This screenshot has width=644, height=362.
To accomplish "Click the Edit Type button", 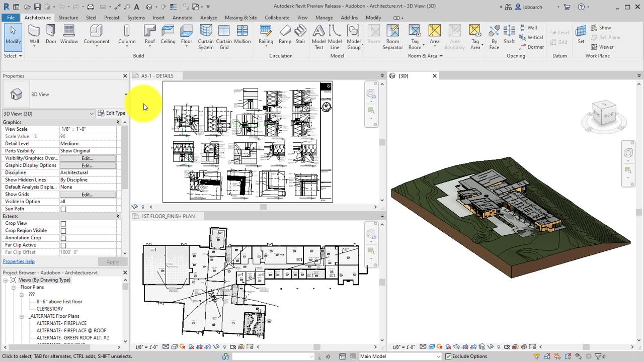I will (x=112, y=113).
